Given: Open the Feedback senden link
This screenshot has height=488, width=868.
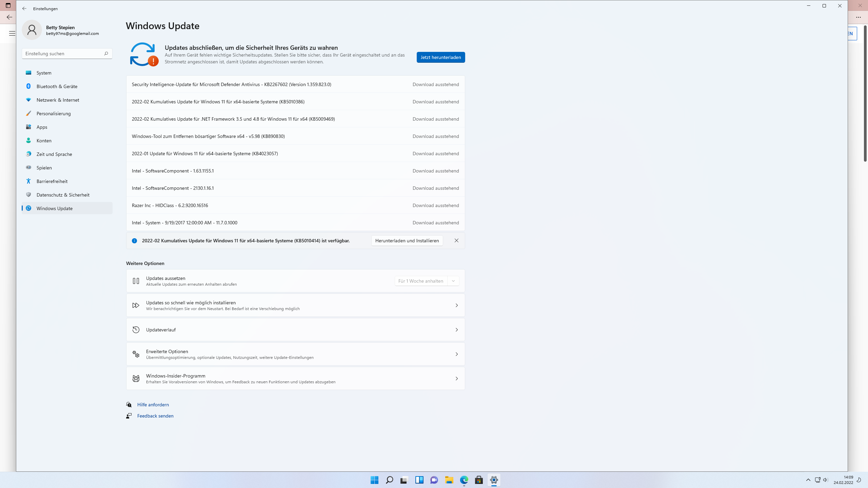Looking at the screenshot, I should (155, 416).
